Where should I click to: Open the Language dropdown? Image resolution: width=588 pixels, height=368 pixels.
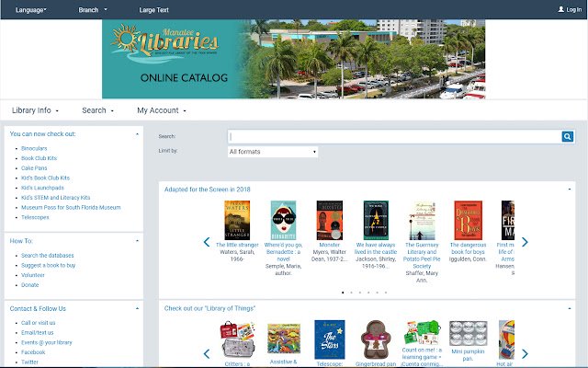click(x=30, y=10)
